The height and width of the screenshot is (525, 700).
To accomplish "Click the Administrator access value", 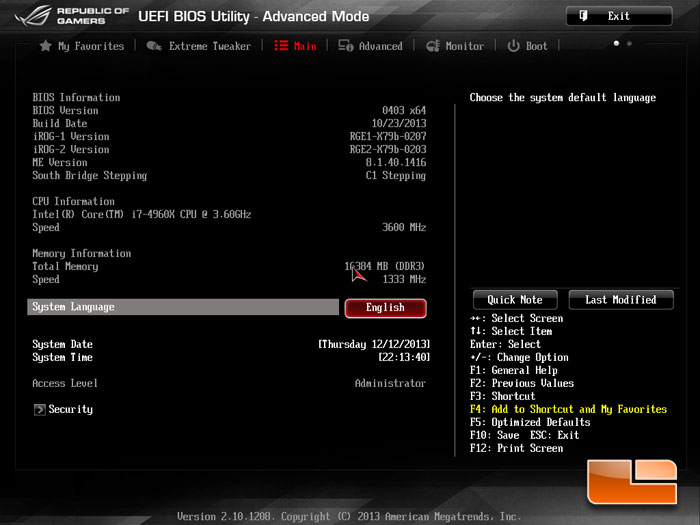I will (390, 383).
